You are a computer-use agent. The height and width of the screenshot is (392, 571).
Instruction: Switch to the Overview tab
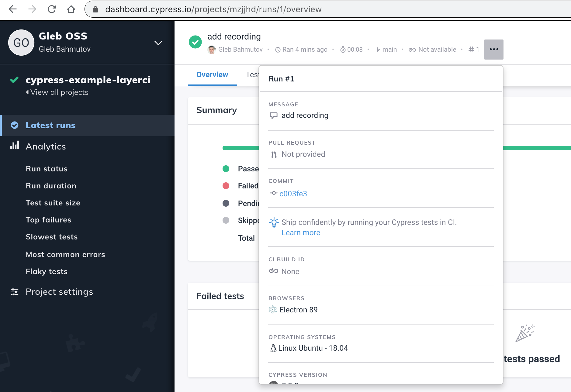point(212,74)
